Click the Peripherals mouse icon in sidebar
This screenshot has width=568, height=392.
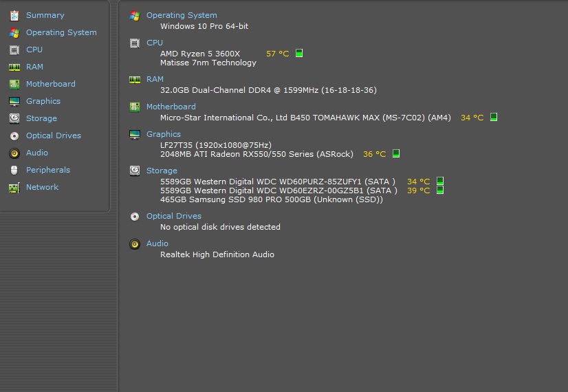pyautogui.click(x=14, y=171)
